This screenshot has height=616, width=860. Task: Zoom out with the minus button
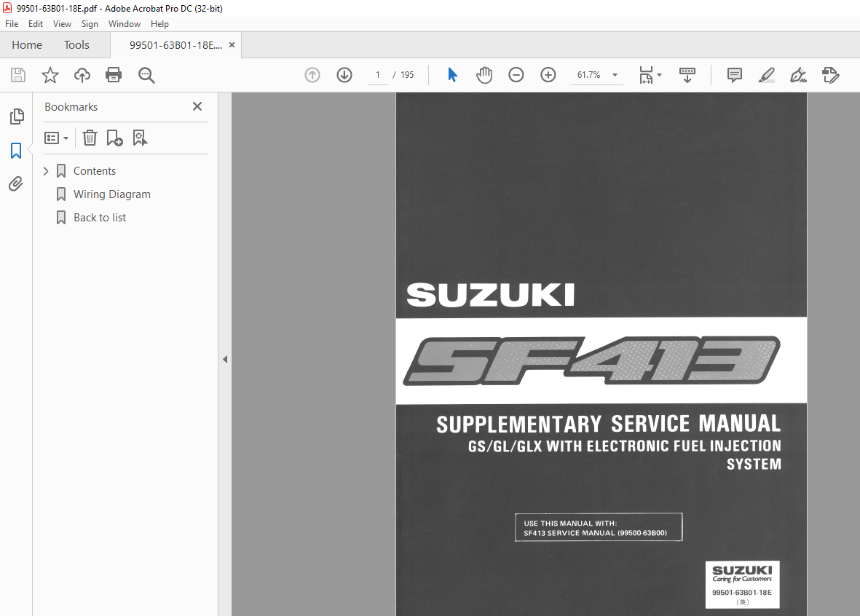516,75
